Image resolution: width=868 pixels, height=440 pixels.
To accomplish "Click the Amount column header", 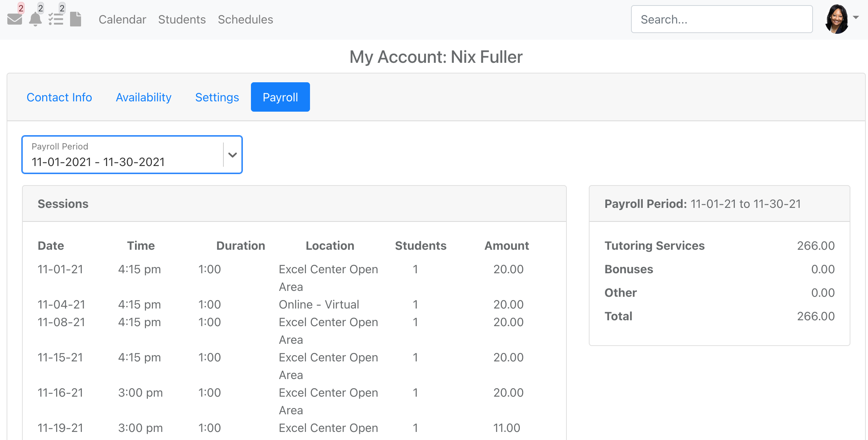I will pos(507,246).
